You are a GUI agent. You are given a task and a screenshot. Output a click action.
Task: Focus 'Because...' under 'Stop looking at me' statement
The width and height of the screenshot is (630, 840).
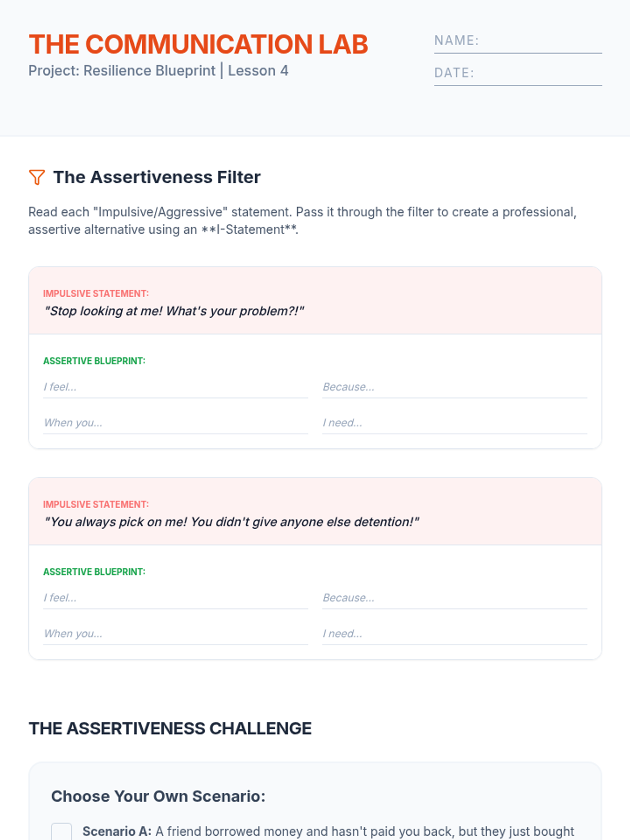454,387
